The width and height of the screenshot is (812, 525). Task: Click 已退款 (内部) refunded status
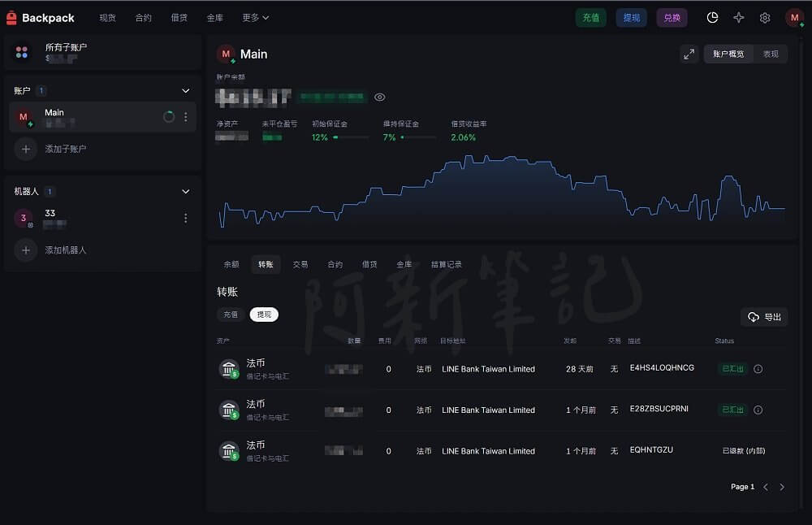[744, 451]
